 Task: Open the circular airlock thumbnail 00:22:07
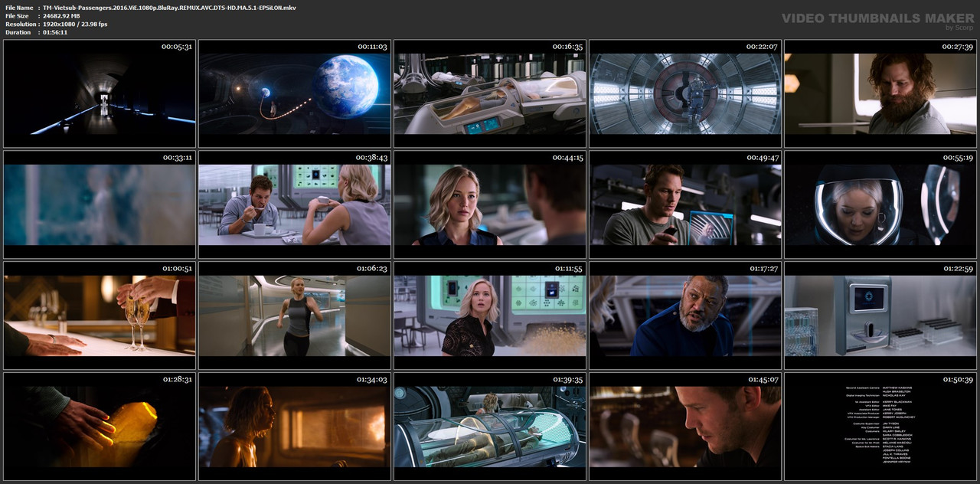[x=685, y=93]
